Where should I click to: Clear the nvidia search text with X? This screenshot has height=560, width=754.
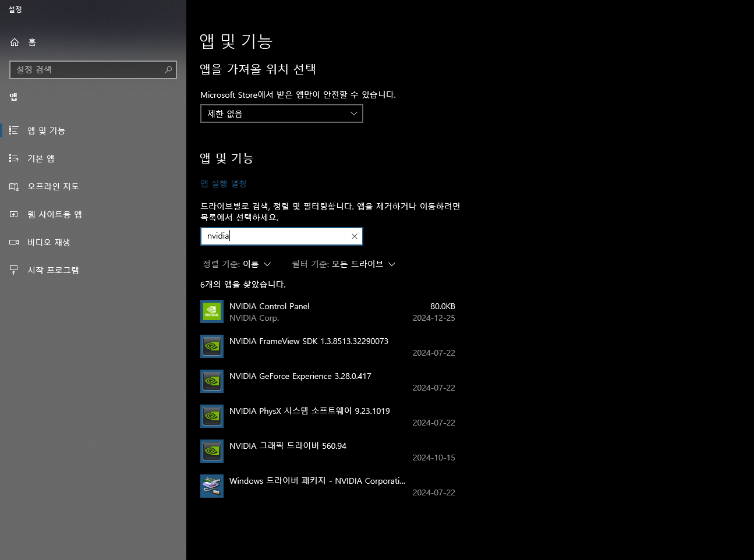click(x=354, y=236)
